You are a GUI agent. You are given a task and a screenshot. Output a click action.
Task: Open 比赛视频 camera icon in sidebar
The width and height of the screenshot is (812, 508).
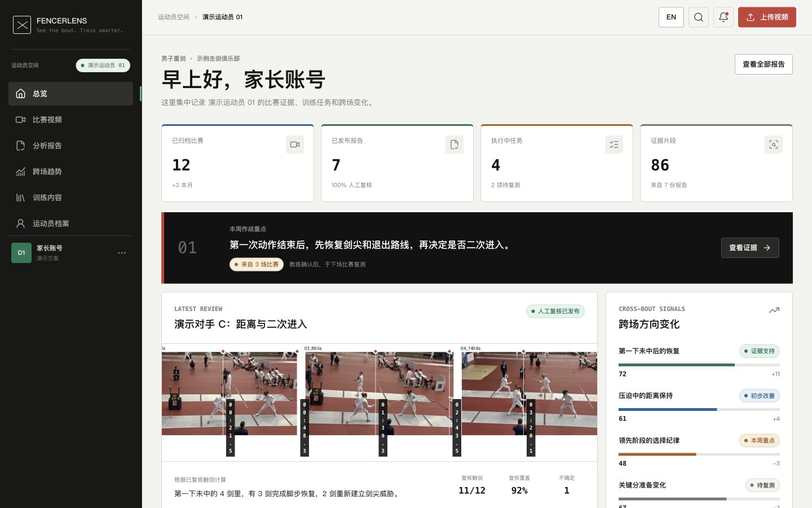point(21,120)
